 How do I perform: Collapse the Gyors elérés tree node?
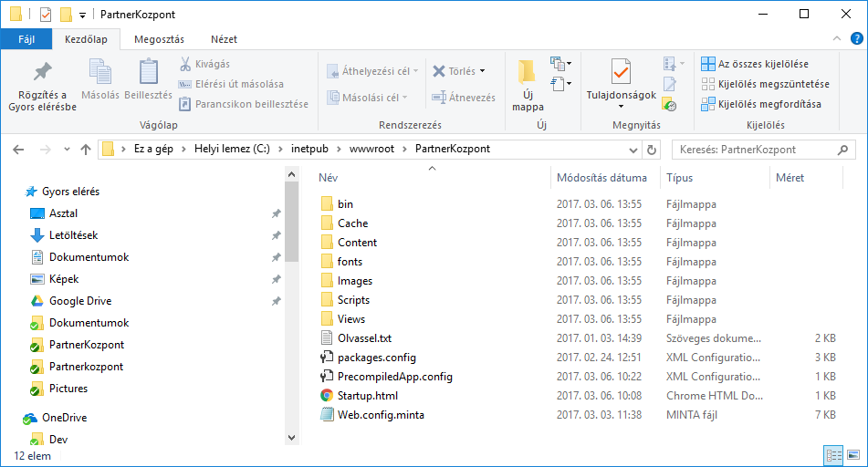pos(20,192)
